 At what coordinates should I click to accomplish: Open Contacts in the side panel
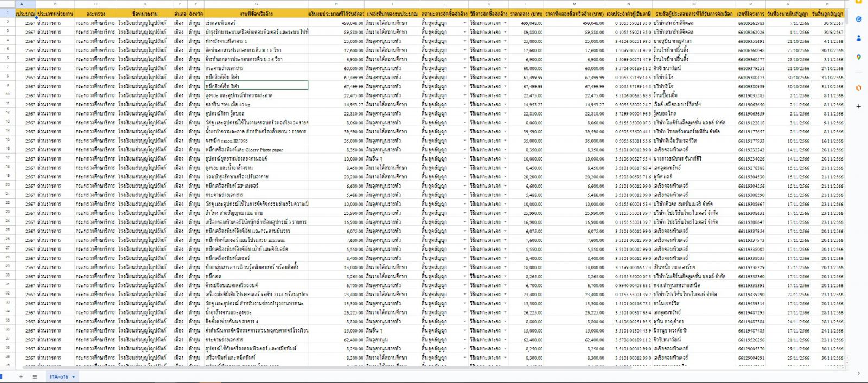point(858,39)
